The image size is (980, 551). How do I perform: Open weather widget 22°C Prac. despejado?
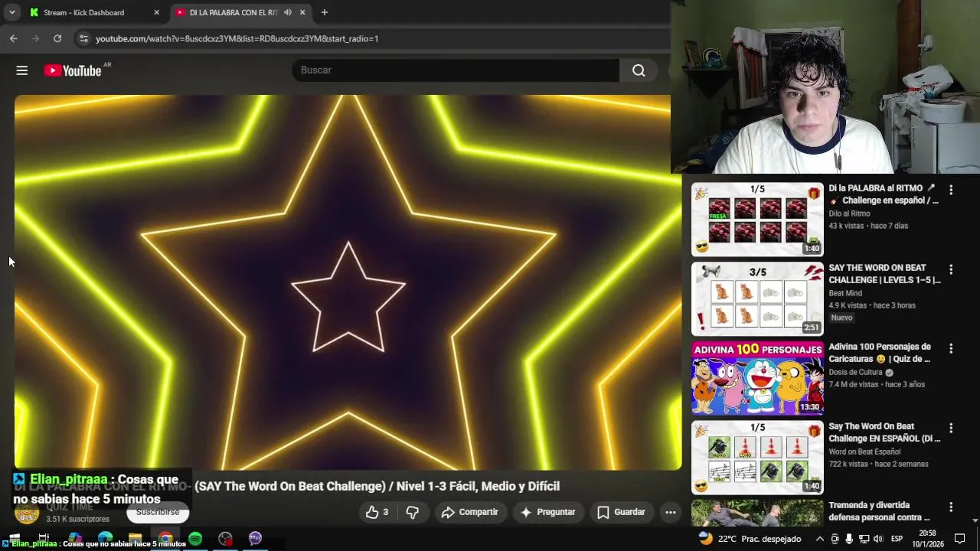(750, 539)
